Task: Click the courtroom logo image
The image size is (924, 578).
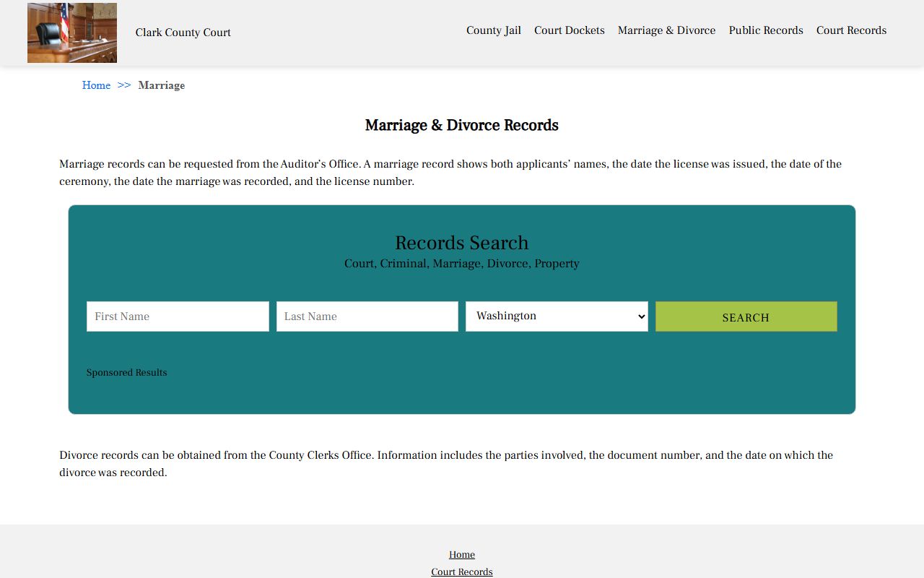Action: pyautogui.click(x=72, y=33)
